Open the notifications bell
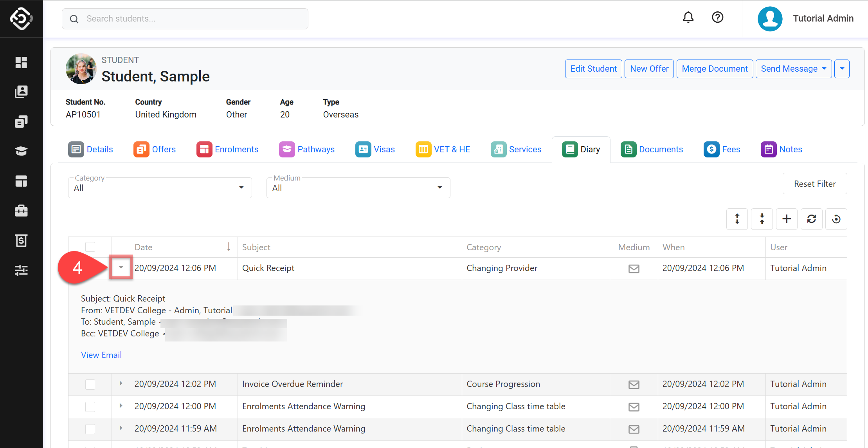Screen dimensions: 868x448 [x=688, y=17]
